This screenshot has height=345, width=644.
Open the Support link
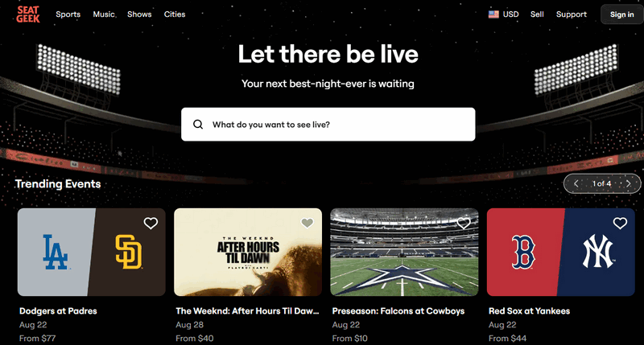click(x=572, y=14)
